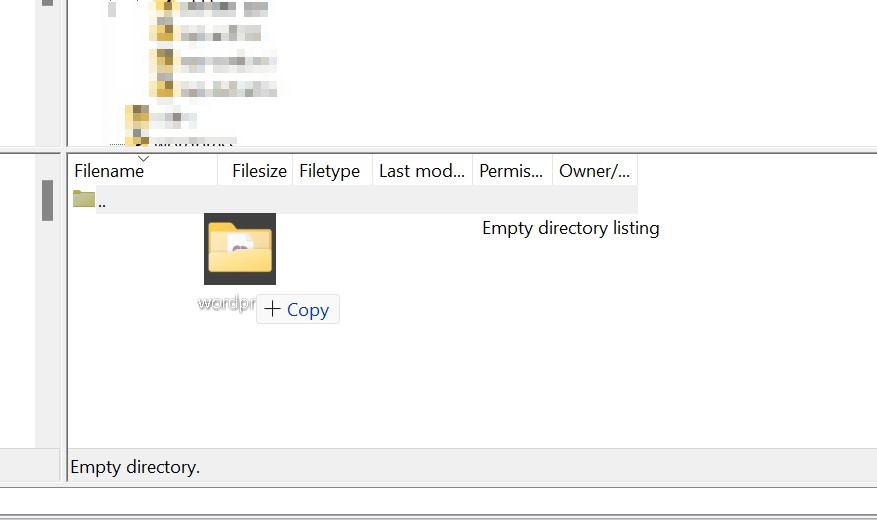The height and width of the screenshot is (520, 877).
Task: Open the parent directory '..' folder icon
Action: pos(83,199)
